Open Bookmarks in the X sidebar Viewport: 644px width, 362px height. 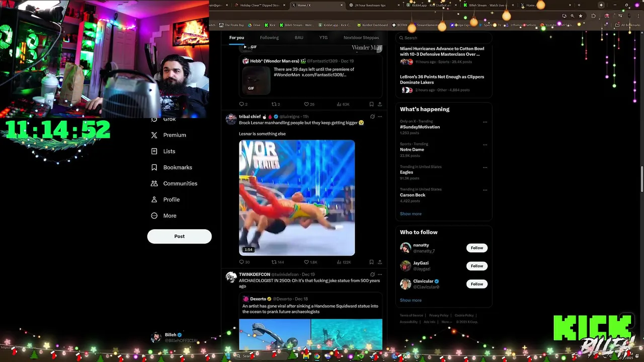coord(172,167)
